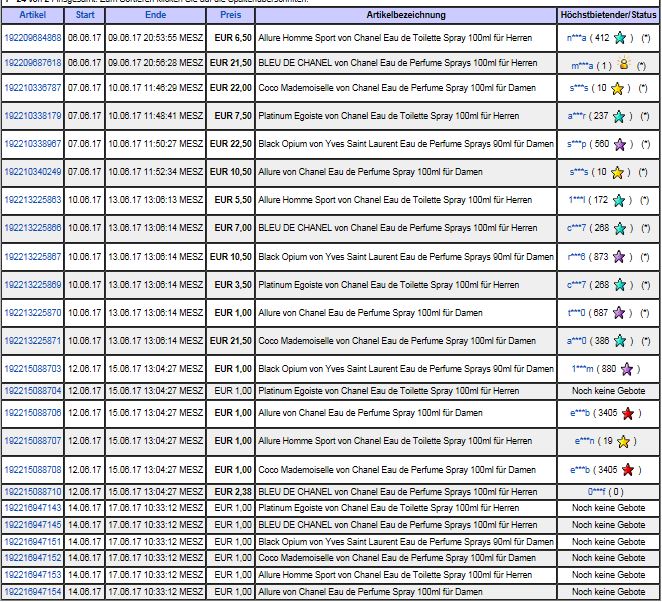The width and height of the screenshot is (662, 602).
Task: Sort by the Höchstbietender/Status column header
Action: 608,15
